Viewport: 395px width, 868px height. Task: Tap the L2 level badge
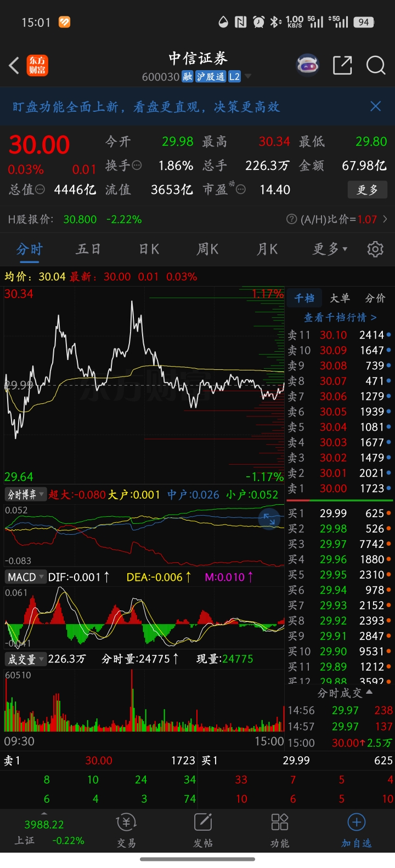click(234, 77)
